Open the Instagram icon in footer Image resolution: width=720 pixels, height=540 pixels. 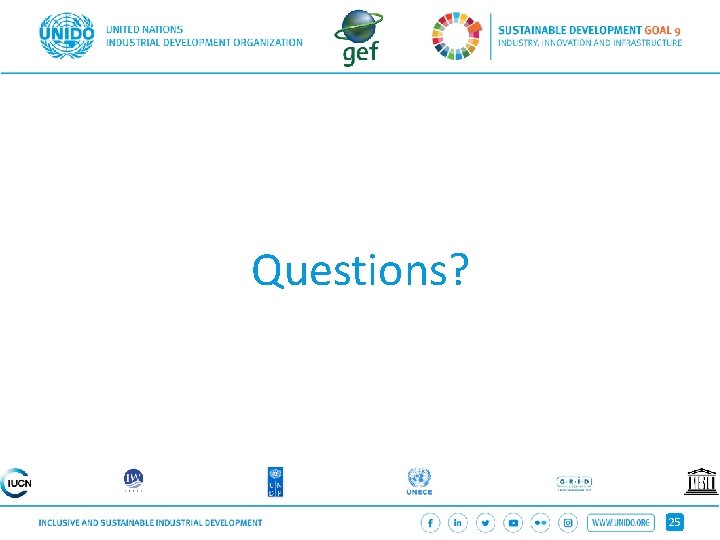(568, 523)
